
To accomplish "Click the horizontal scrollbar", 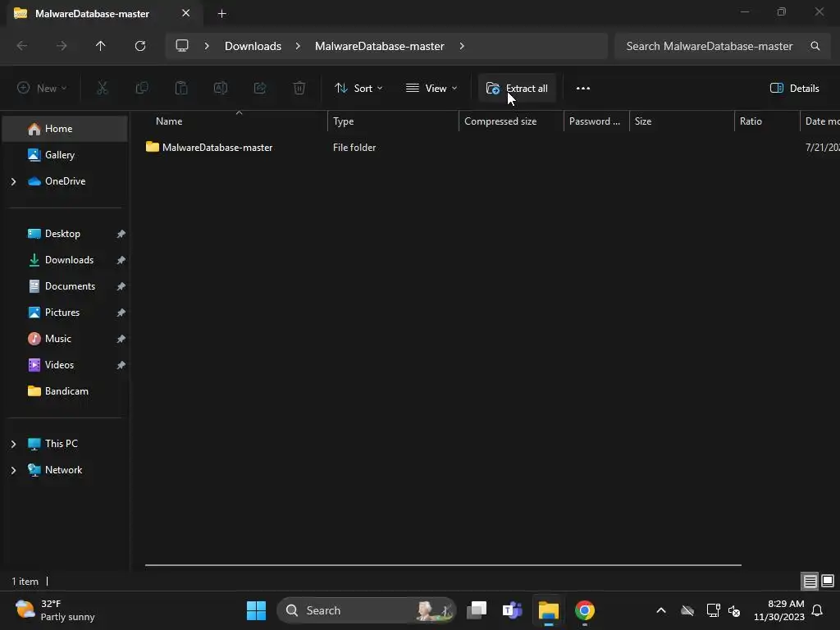I will coord(443,565).
